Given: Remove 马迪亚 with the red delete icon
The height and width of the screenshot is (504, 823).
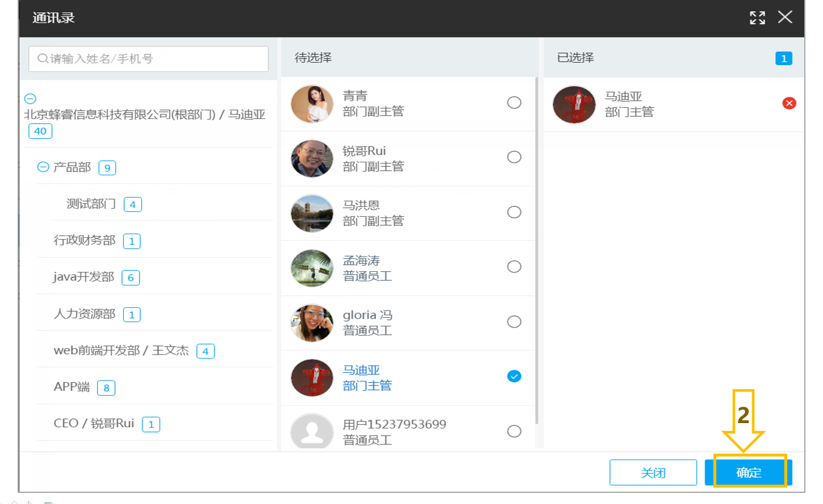Looking at the screenshot, I should point(789,103).
